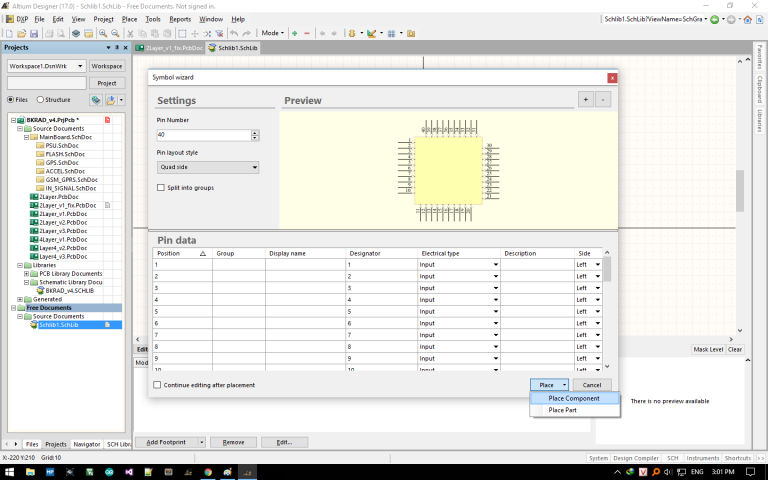Click the zoom out (-) preview button
This screenshot has width=768, height=480.
point(601,99)
